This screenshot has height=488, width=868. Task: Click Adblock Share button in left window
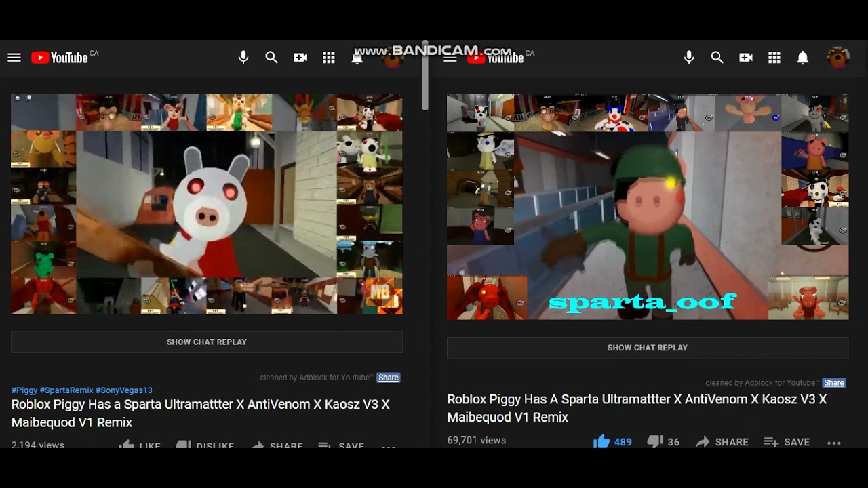[389, 378]
